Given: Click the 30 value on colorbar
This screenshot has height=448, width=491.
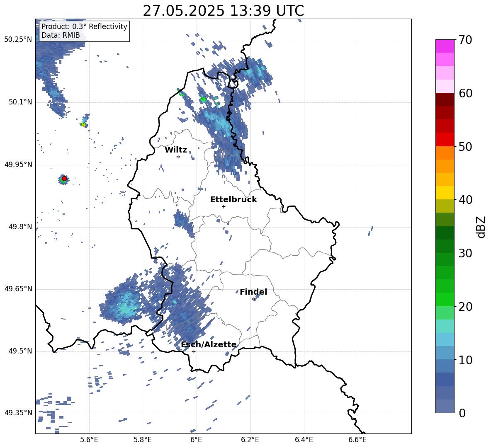Looking at the screenshot, I should [x=465, y=253].
